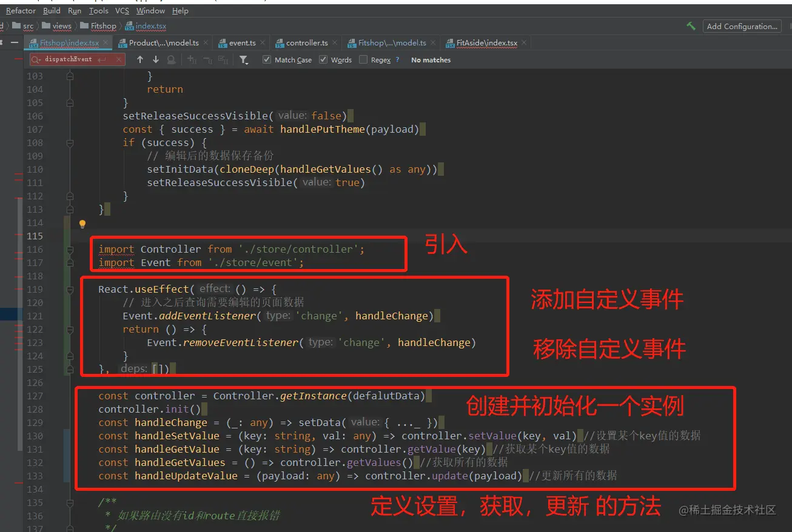Open the Tools menu

click(x=98, y=10)
